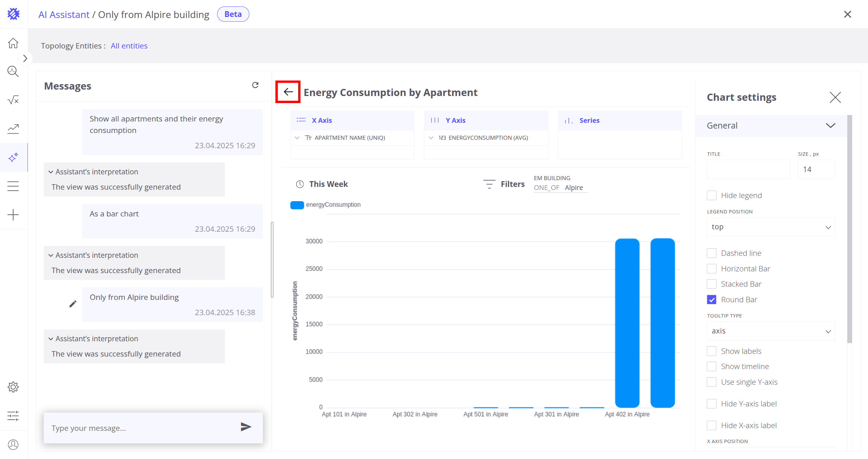
Task: Open the Tooltip Type dropdown
Action: click(x=771, y=331)
